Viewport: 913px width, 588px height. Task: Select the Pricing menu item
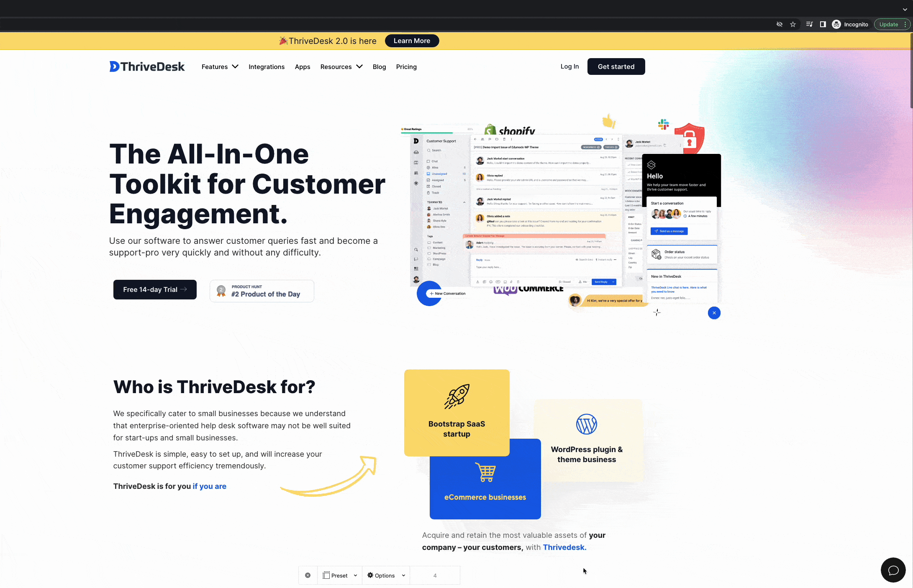click(406, 66)
